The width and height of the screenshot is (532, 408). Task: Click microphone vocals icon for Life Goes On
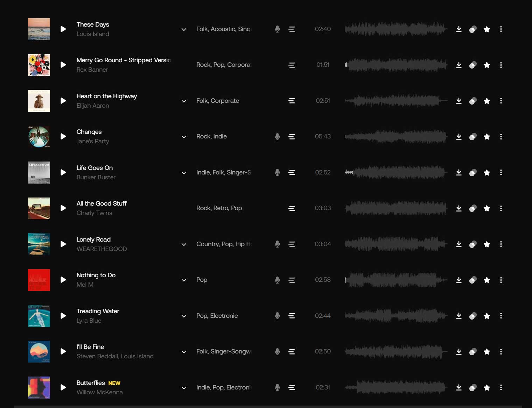click(277, 172)
